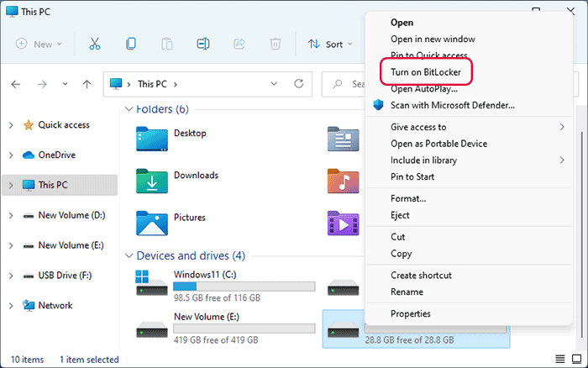Viewport: 588px width, 368px height.
Task: Switch to large icons view in status bar
Action: click(x=576, y=359)
